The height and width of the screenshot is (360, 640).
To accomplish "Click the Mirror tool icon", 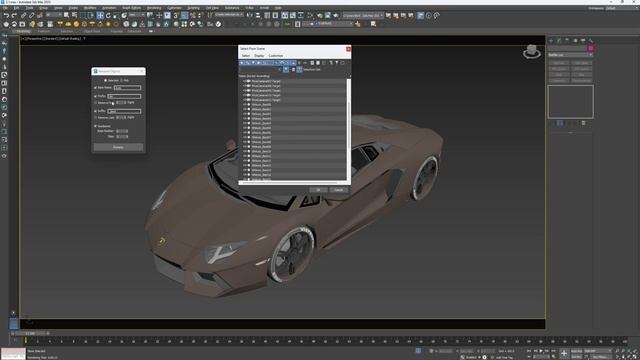I will tap(250, 16).
